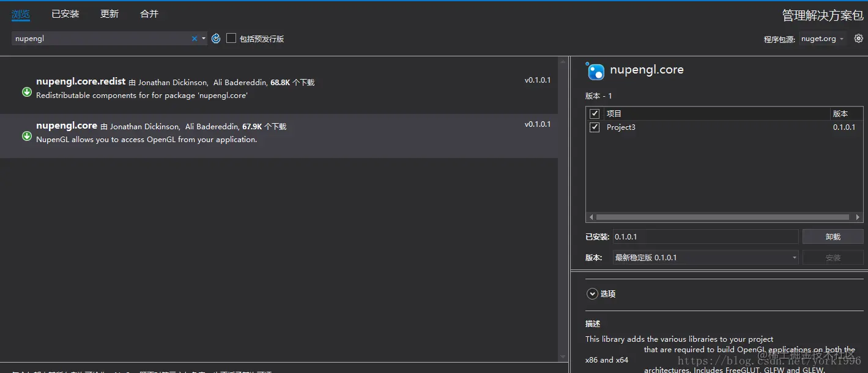Click the Uninstall button
Viewport: 868px width, 373px height.
click(x=833, y=236)
